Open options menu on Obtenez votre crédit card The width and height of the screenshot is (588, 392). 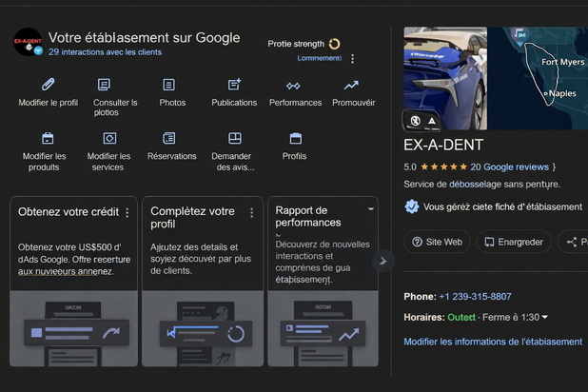127,213
